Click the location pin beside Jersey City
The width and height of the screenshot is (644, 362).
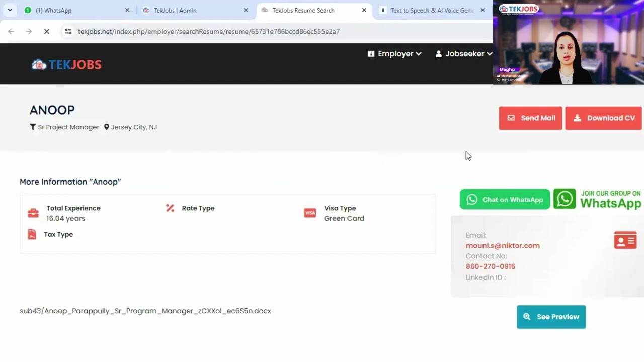pos(106,127)
